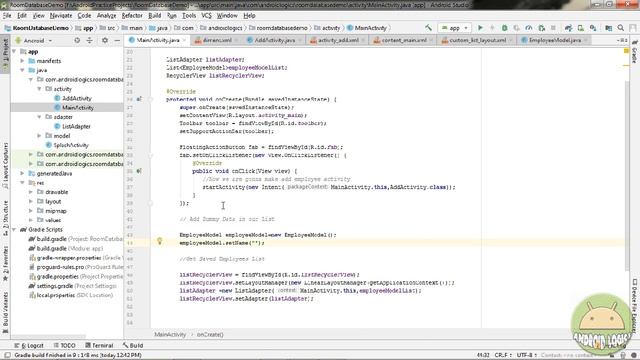The image size is (640, 360).
Task: Switch to custom_list_layout.xml tab
Action: point(477,40)
